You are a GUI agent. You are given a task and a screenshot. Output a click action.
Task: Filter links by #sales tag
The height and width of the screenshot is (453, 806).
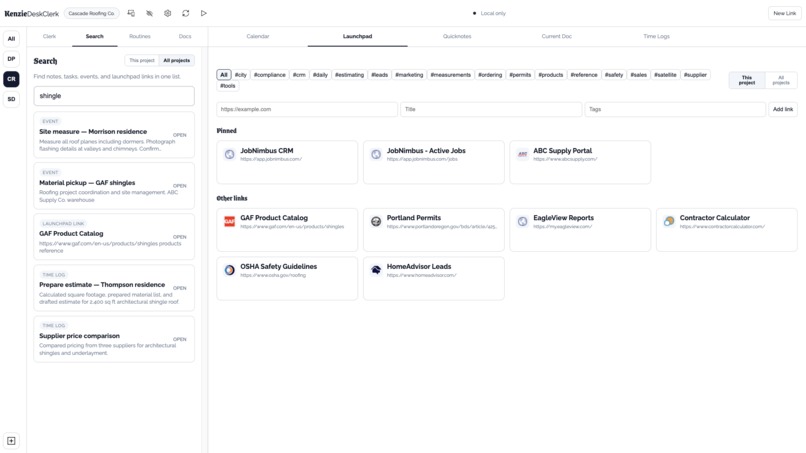pyautogui.click(x=638, y=75)
